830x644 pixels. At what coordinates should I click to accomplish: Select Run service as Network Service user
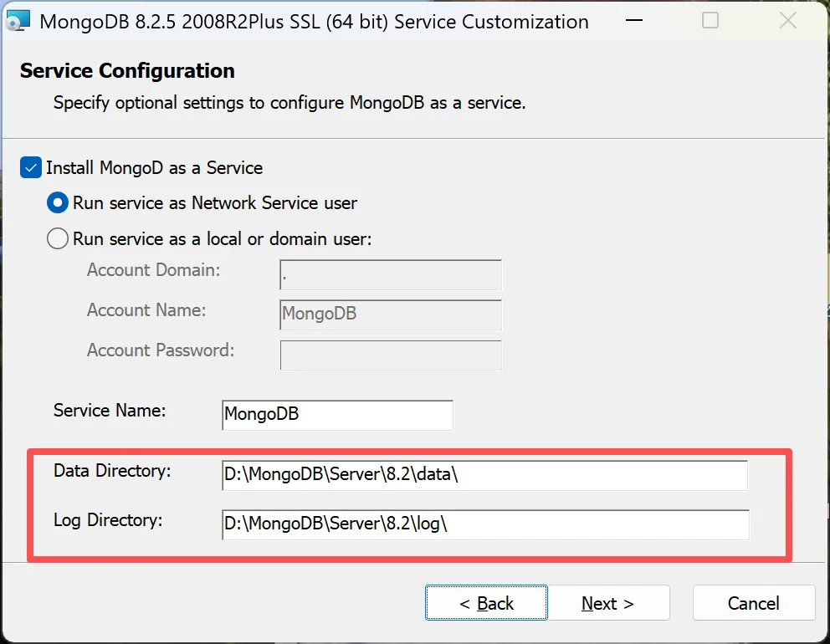coord(58,202)
